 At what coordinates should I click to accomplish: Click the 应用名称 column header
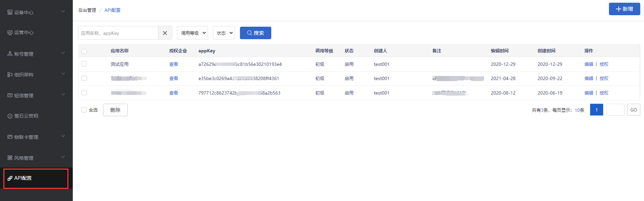point(120,51)
